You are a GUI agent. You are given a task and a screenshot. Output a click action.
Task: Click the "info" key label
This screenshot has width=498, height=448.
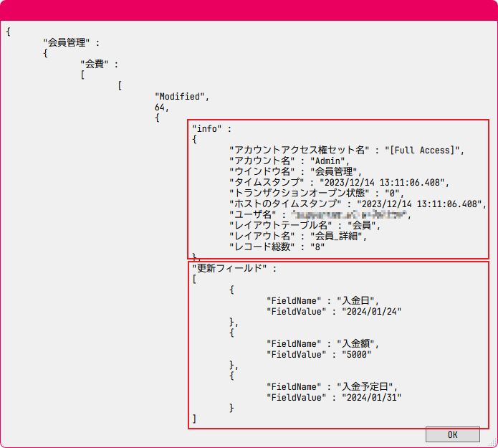pyautogui.click(x=208, y=128)
